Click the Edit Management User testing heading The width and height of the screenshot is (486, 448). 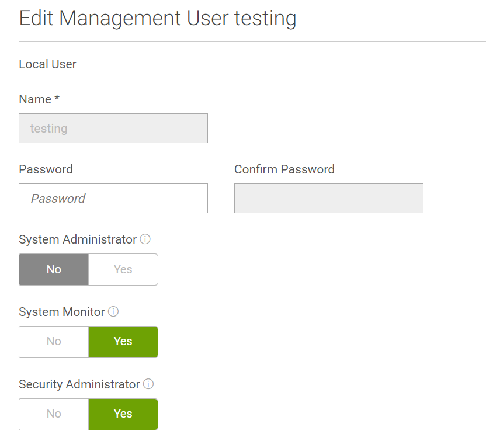coord(158,18)
